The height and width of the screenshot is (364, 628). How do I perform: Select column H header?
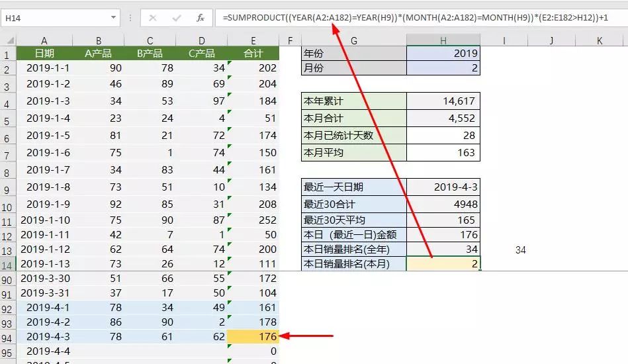pos(443,40)
